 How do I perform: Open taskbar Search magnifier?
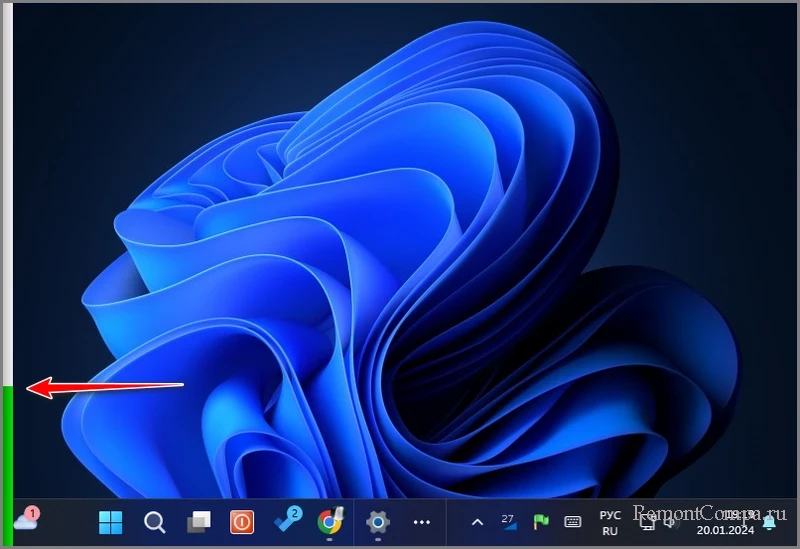coord(154,522)
